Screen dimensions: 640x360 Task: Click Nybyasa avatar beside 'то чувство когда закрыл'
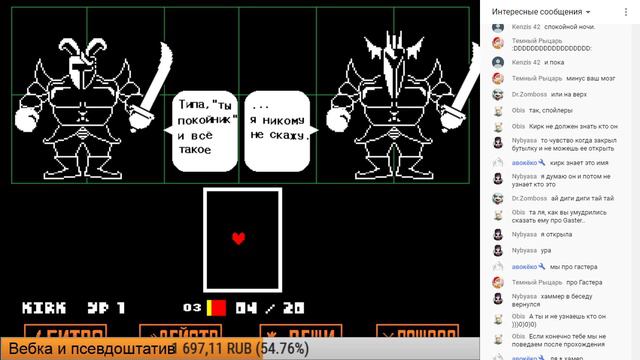(x=498, y=142)
